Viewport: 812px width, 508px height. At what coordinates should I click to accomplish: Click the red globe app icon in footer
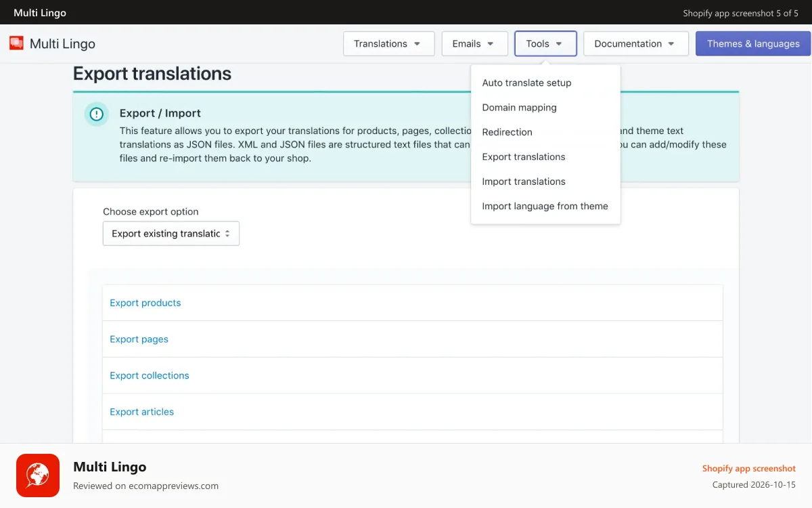coord(38,475)
